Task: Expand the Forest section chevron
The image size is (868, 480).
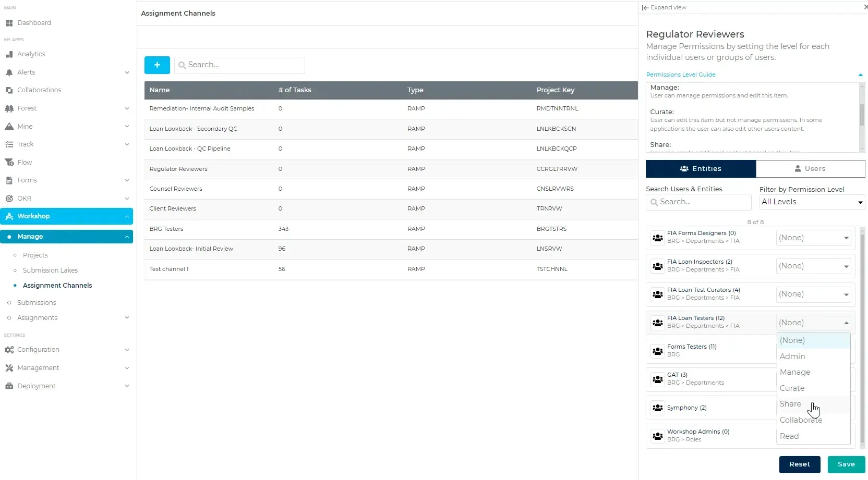Action: click(127, 108)
